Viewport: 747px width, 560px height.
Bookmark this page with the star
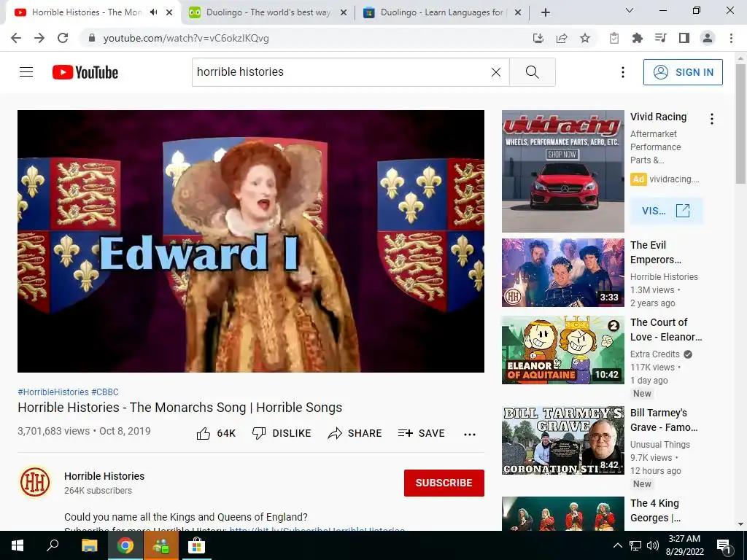[x=585, y=38]
